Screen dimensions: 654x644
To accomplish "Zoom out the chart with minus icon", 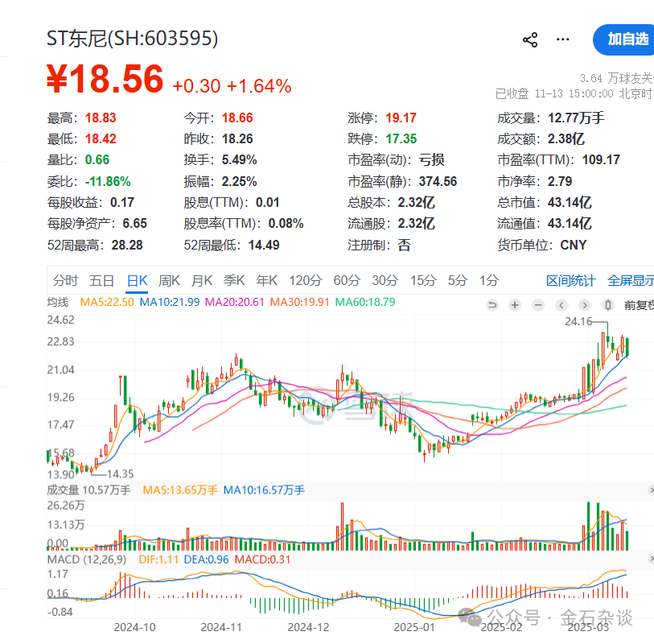I will (538, 305).
